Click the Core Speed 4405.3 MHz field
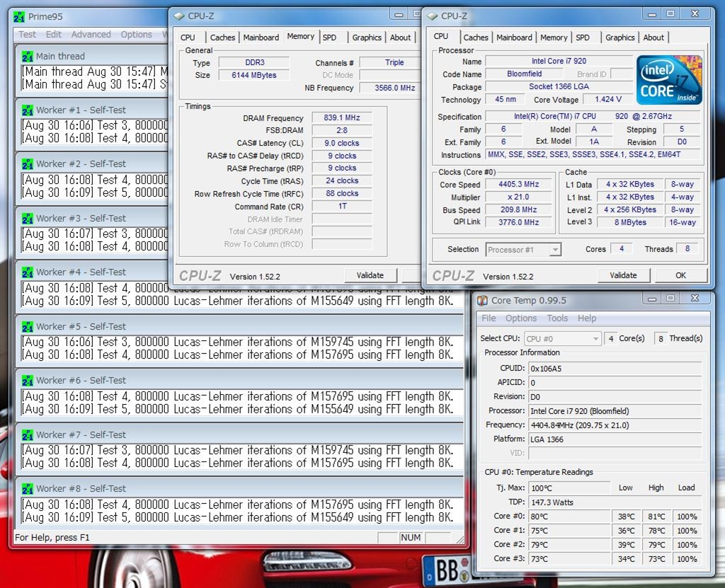The width and height of the screenshot is (725, 588). pyautogui.click(x=519, y=185)
